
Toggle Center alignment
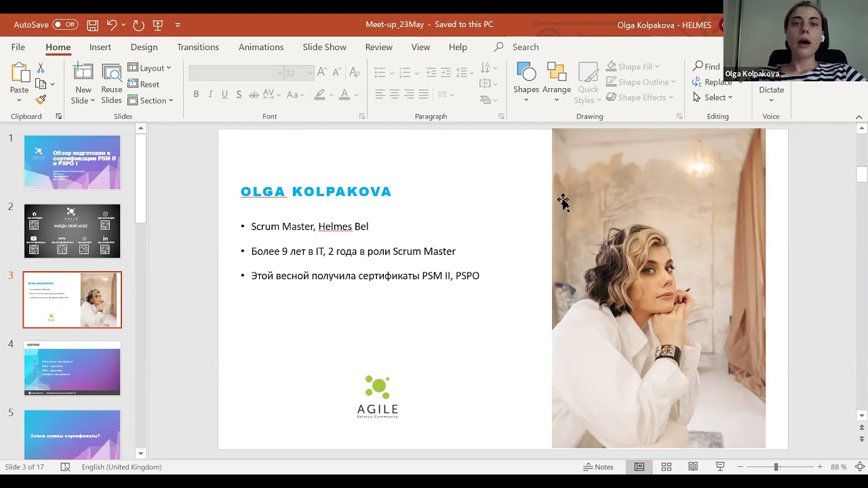tap(395, 94)
